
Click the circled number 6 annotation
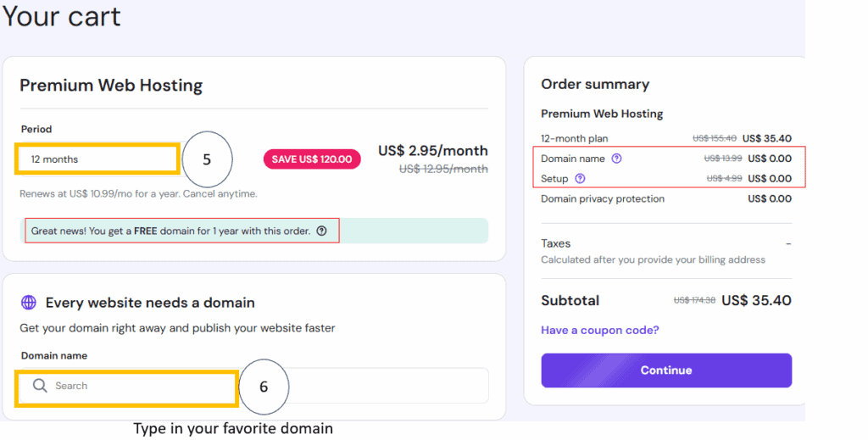coord(264,387)
